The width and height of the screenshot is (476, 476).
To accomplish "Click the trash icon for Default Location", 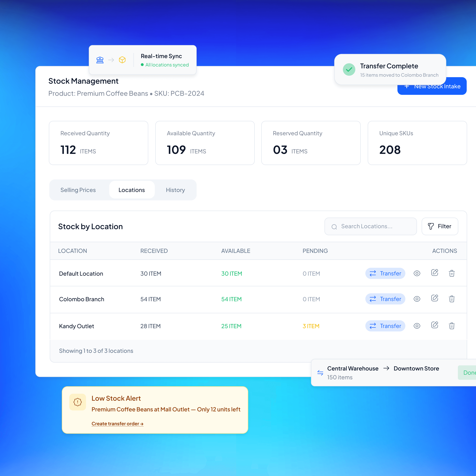I will 452,273.
